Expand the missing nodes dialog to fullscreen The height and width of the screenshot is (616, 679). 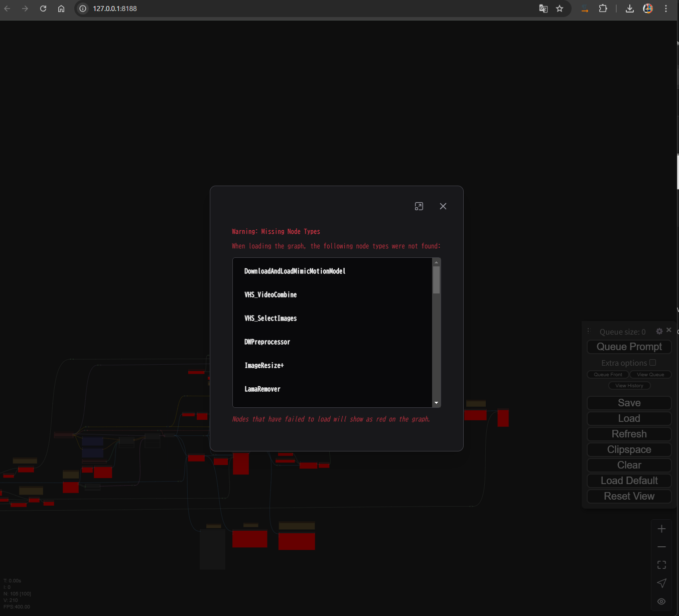pyautogui.click(x=419, y=206)
